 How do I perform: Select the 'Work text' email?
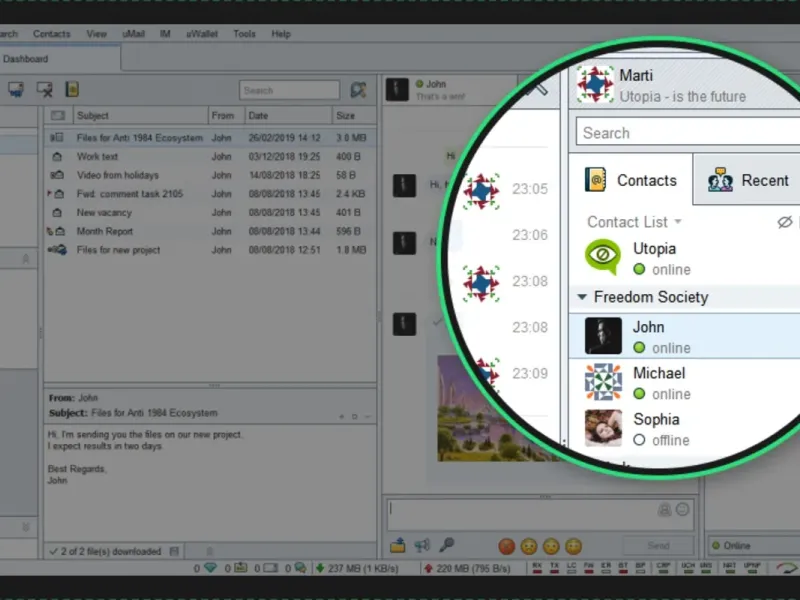(x=210, y=157)
